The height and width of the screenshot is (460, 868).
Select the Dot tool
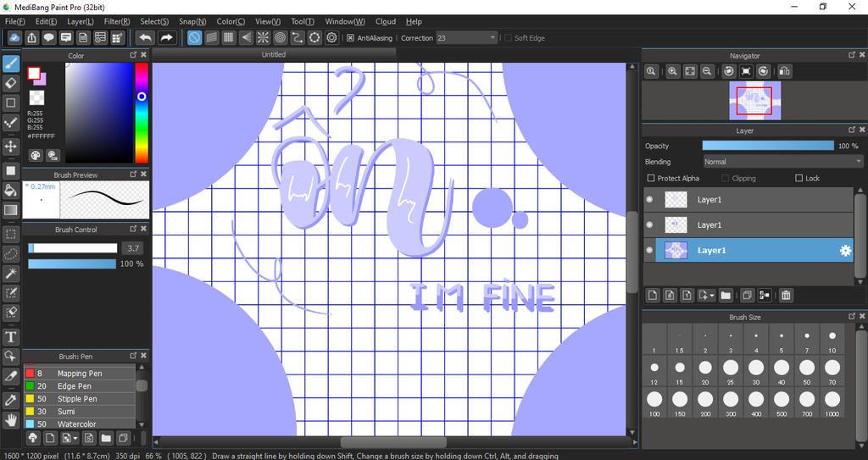pos(10,122)
